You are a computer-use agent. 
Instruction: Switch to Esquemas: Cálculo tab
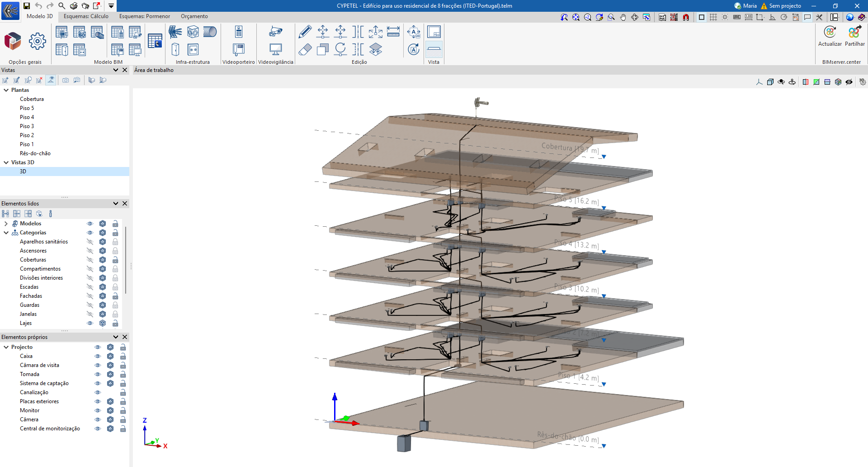coord(86,16)
